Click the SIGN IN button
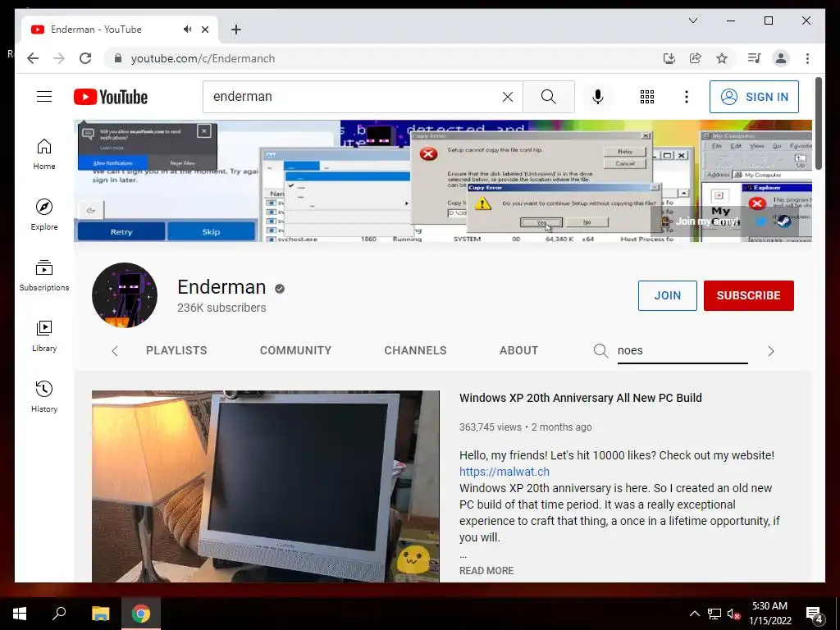This screenshot has width=840, height=630. coord(754,97)
